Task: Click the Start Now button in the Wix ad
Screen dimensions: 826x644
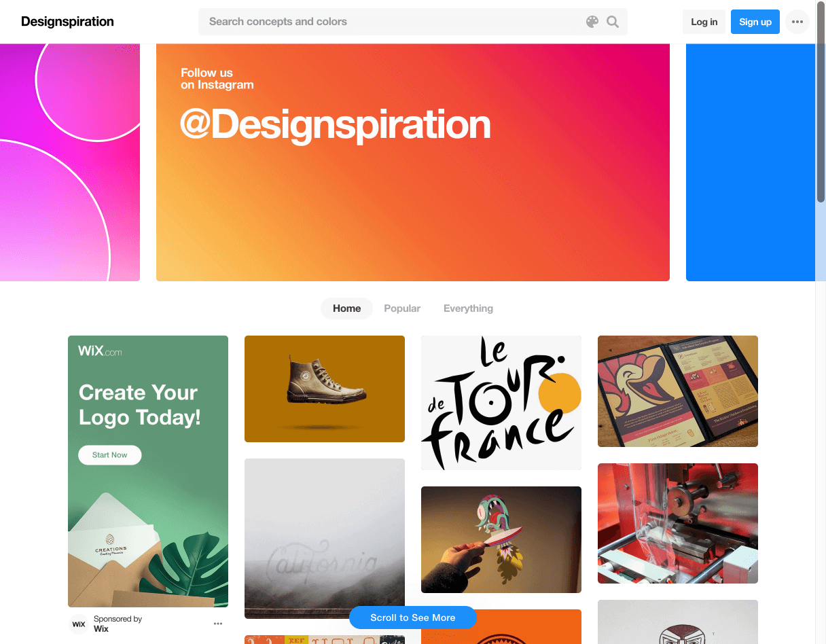Action: click(x=110, y=455)
